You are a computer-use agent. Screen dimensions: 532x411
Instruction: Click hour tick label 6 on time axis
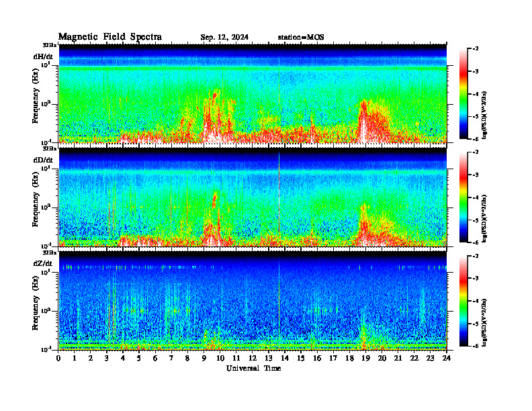coord(155,359)
